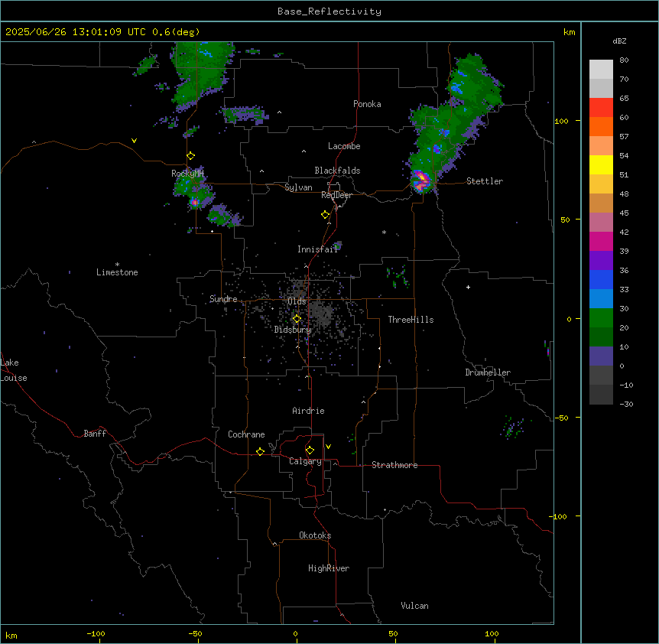Image resolution: width=659 pixels, height=644 pixels.
Task: Select the Sundre label
Action: [223, 299]
